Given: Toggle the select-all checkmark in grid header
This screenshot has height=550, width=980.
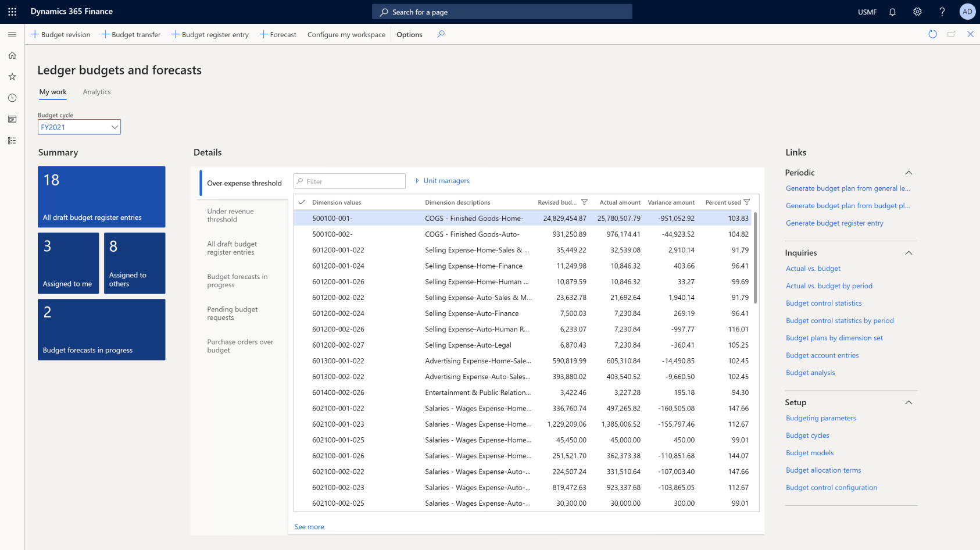Looking at the screenshot, I should coord(302,202).
